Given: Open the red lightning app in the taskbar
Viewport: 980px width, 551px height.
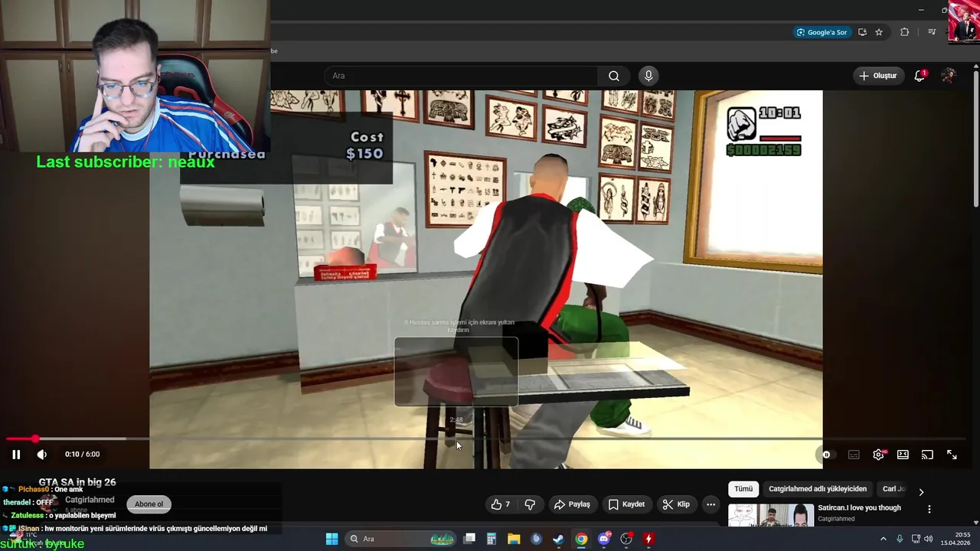Looking at the screenshot, I should (x=648, y=539).
